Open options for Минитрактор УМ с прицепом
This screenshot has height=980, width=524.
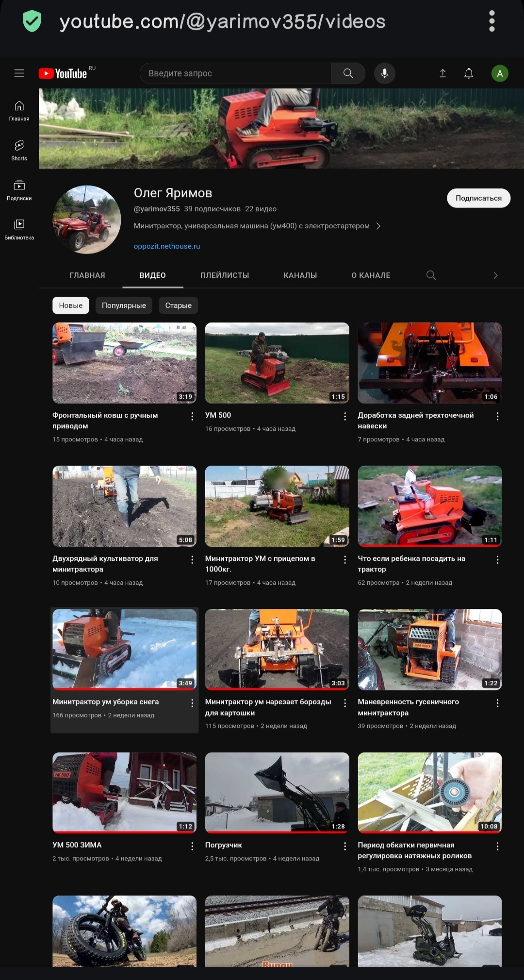coord(345,559)
